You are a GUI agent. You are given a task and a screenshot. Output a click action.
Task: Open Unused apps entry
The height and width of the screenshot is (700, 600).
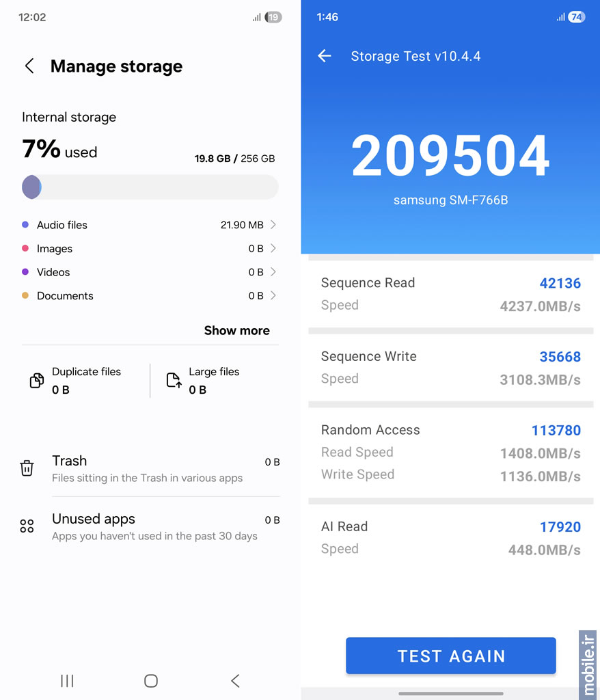150,526
